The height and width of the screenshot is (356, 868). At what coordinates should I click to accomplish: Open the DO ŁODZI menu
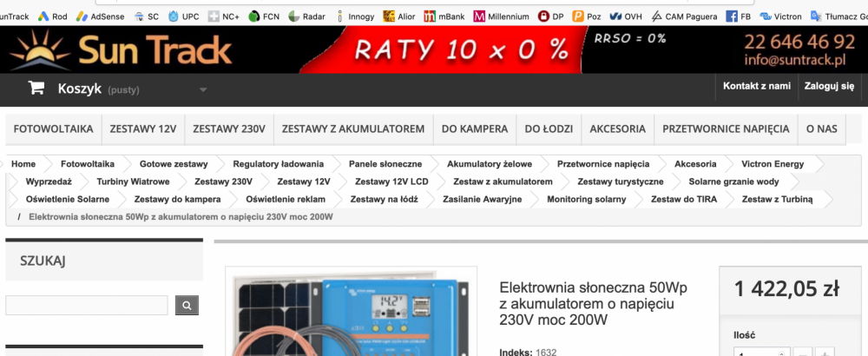coord(549,129)
